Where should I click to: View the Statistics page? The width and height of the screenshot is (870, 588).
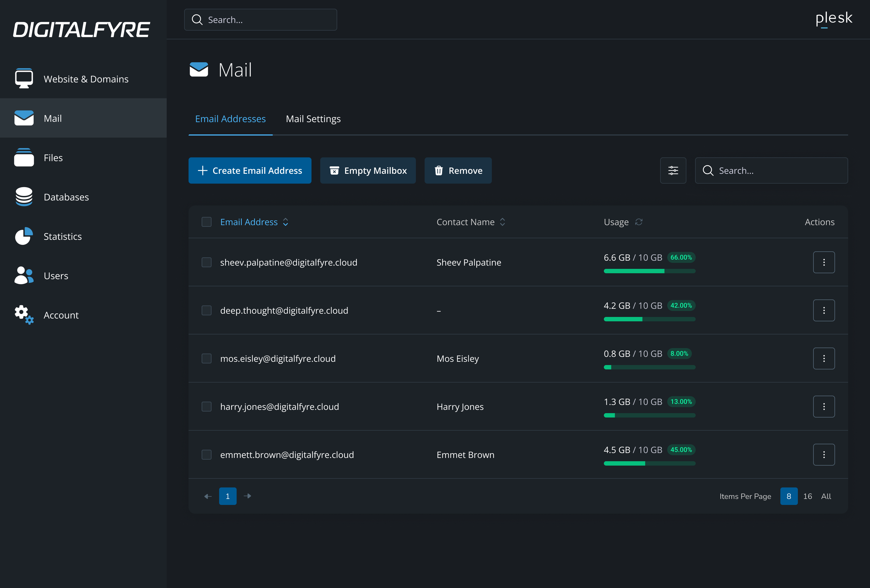[x=83, y=236]
